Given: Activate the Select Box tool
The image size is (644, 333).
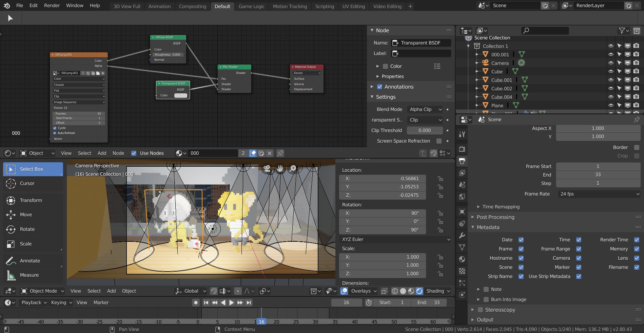Looking at the screenshot, I should 33,169.
